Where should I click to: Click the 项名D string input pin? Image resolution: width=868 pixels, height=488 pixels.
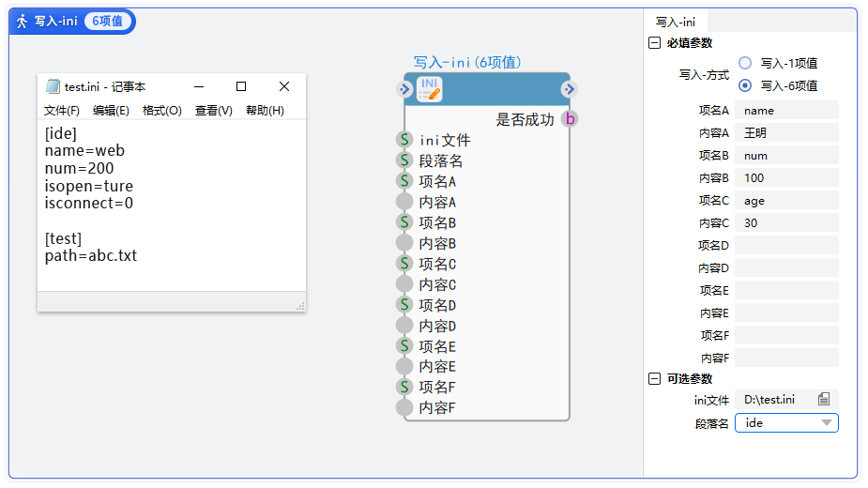pyautogui.click(x=404, y=305)
